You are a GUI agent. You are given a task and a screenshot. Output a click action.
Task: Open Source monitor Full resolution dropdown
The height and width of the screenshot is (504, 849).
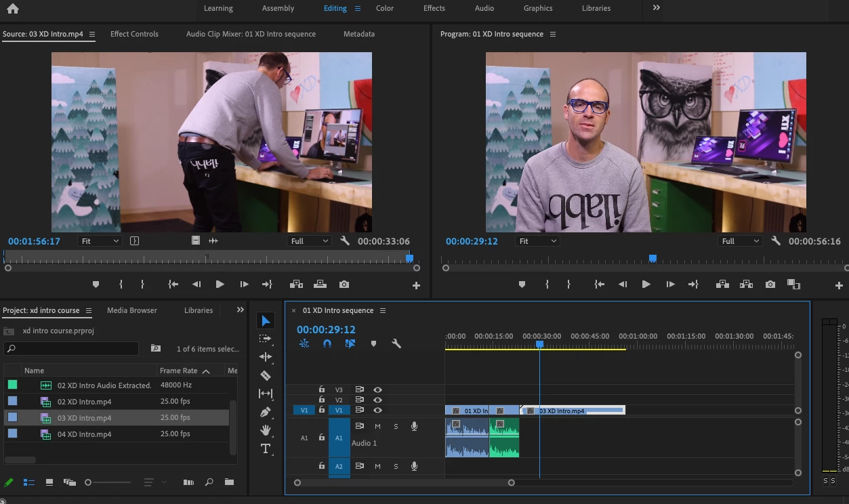coord(309,240)
